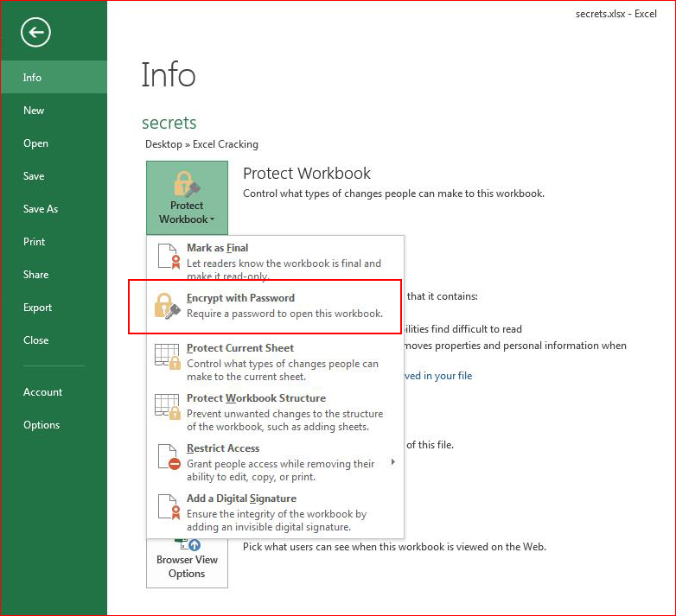Open Account settings in sidebar

pos(54,392)
